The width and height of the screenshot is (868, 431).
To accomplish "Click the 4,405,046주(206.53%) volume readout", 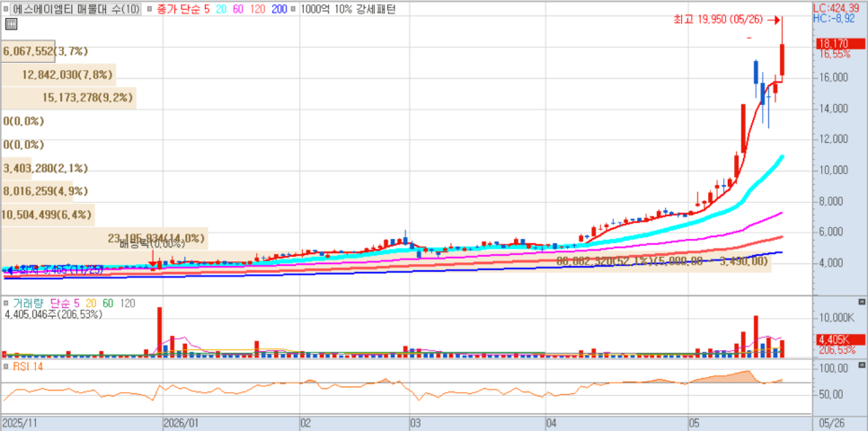I will point(53,314).
